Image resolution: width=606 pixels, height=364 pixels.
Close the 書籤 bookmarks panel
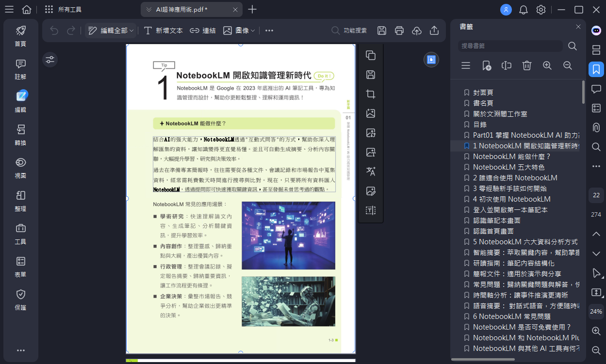click(578, 27)
